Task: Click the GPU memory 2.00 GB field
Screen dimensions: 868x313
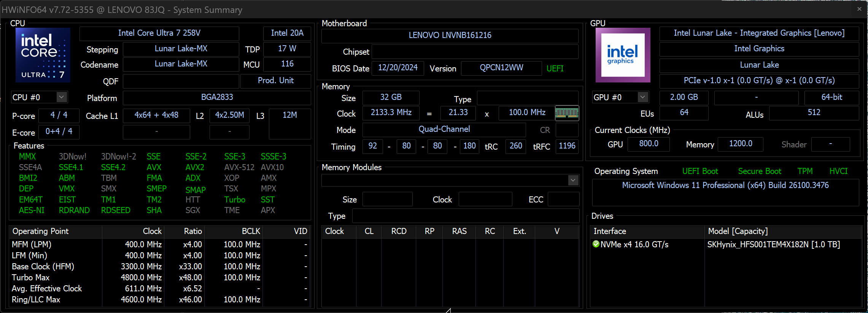Action: [684, 97]
